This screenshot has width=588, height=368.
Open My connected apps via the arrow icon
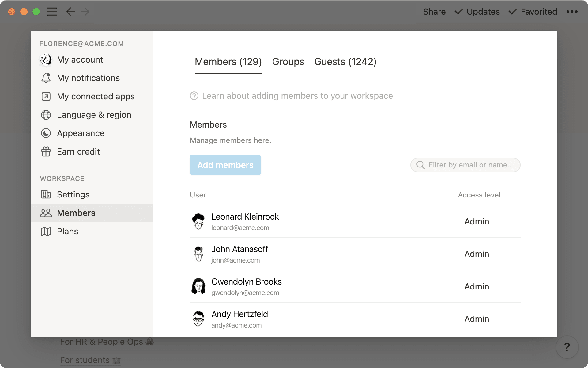[46, 96]
